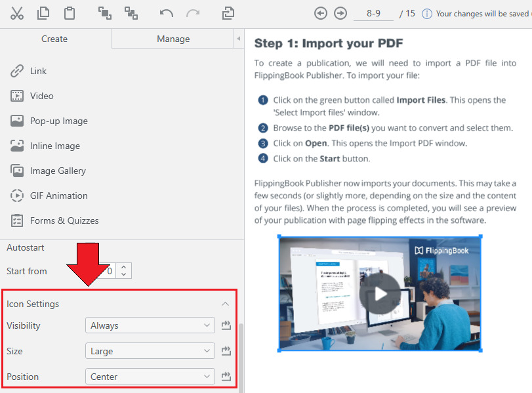This screenshot has height=393, width=532.
Task: Insert an Inline Image
Action: click(45, 146)
